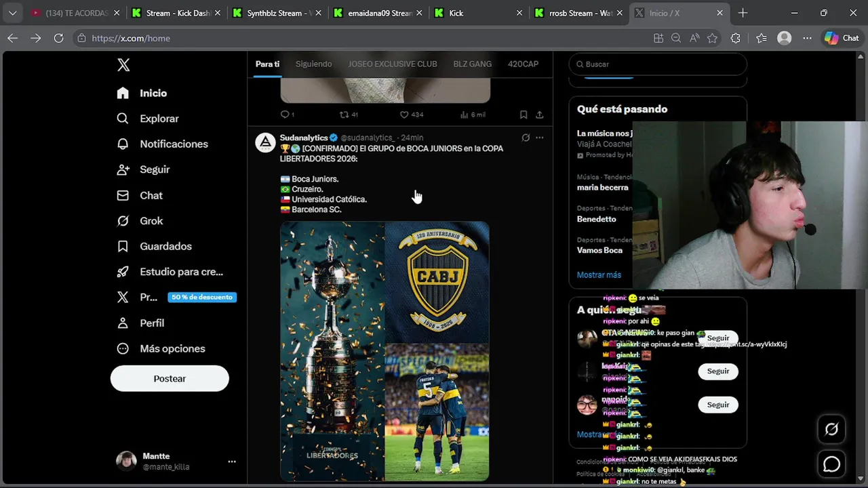Open Mantte account menu dots
The image size is (868, 488).
(x=232, y=462)
